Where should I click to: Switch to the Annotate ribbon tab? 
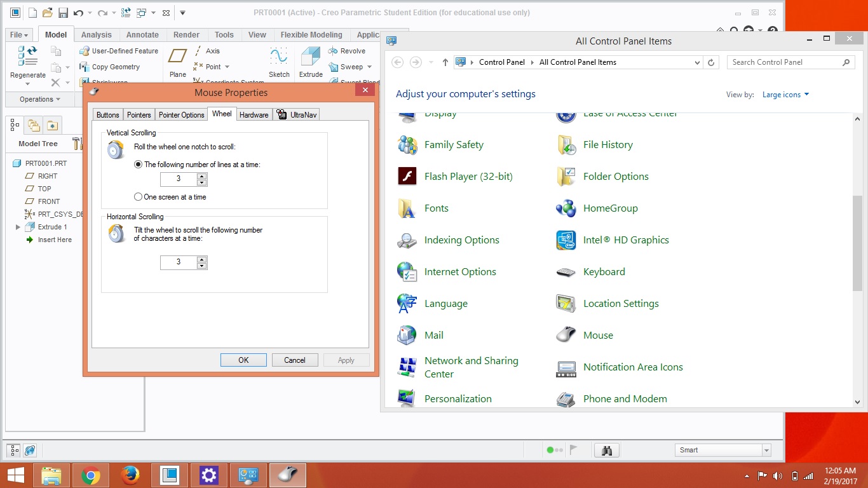tap(142, 35)
